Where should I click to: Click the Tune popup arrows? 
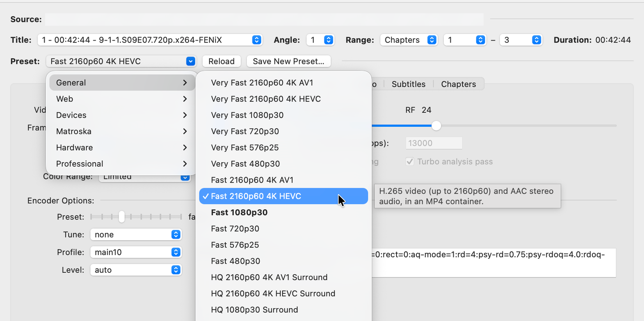click(x=176, y=234)
